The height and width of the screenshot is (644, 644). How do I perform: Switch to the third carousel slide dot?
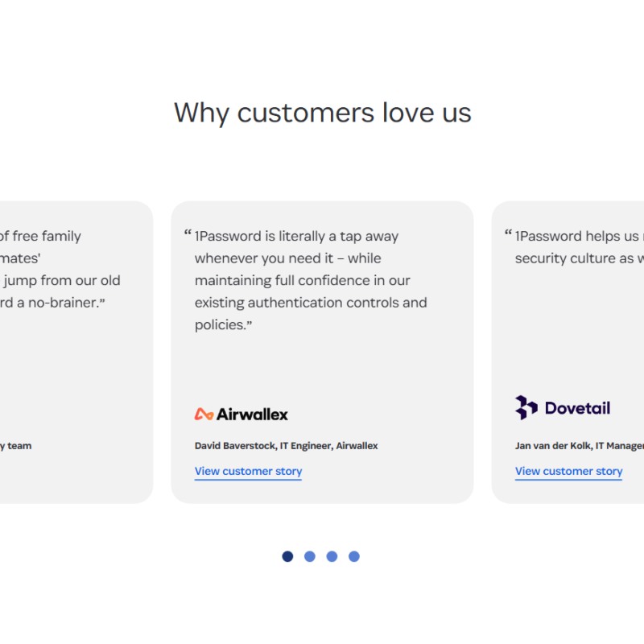tap(332, 556)
